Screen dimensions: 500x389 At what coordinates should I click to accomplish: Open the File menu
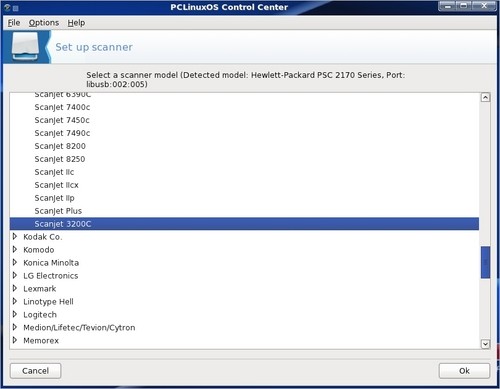(x=14, y=23)
